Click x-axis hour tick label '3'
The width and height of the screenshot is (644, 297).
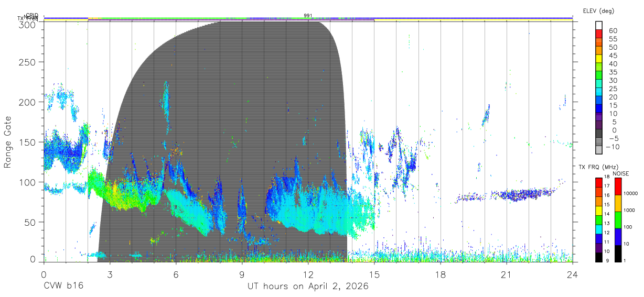tap(110, 274)
